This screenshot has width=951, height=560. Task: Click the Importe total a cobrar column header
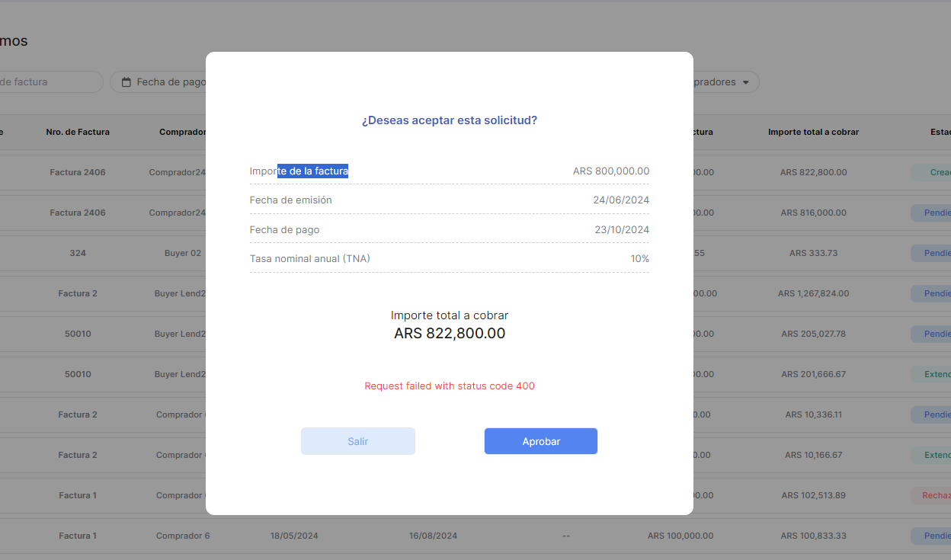tap(813, 132)
